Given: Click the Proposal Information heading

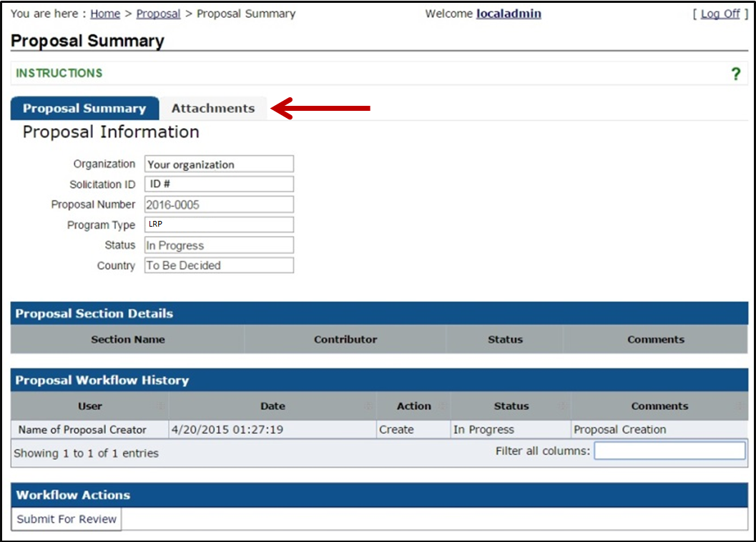Looking at the screenshot, I should pyautogui.click(x=111, y=132).
